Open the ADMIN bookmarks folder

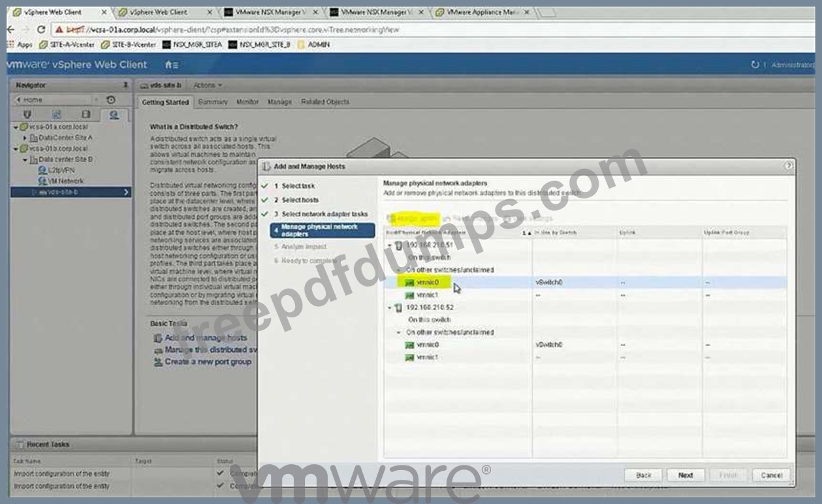tap(314, 44)
